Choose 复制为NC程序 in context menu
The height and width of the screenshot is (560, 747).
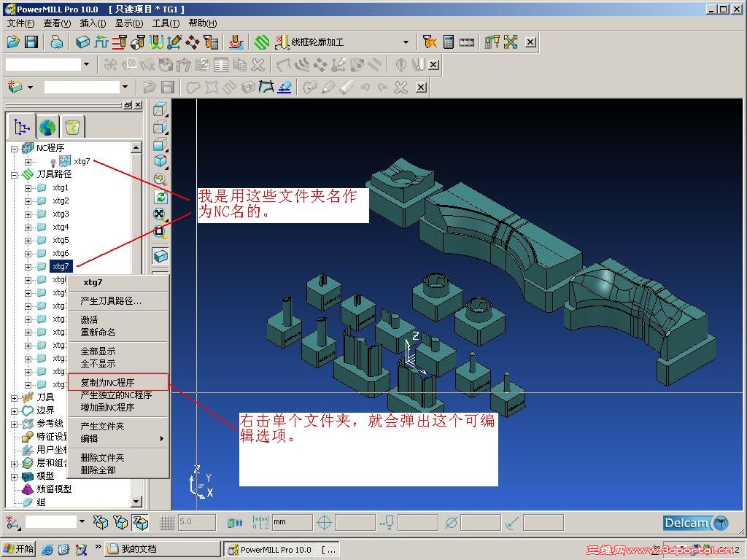pos(118,382)
